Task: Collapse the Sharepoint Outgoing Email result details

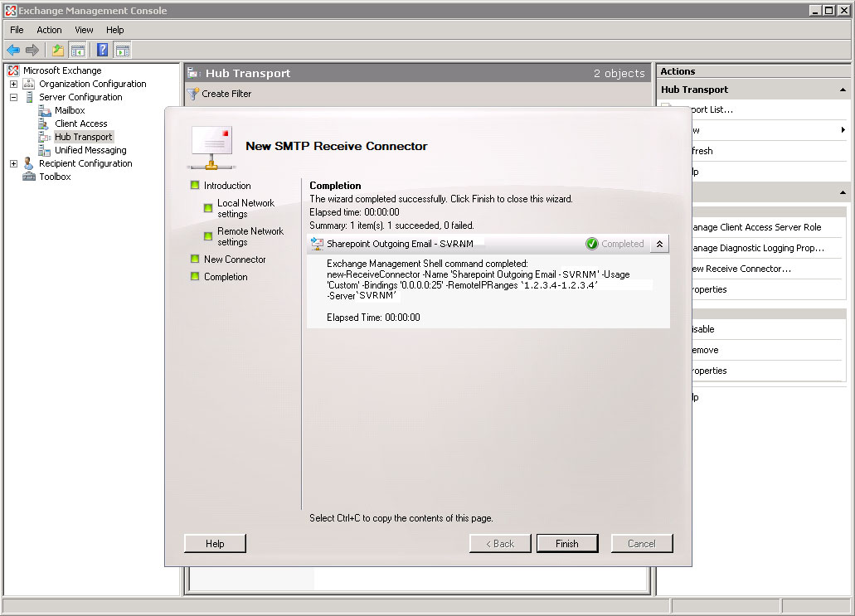Action: click(x=659, y=244)
